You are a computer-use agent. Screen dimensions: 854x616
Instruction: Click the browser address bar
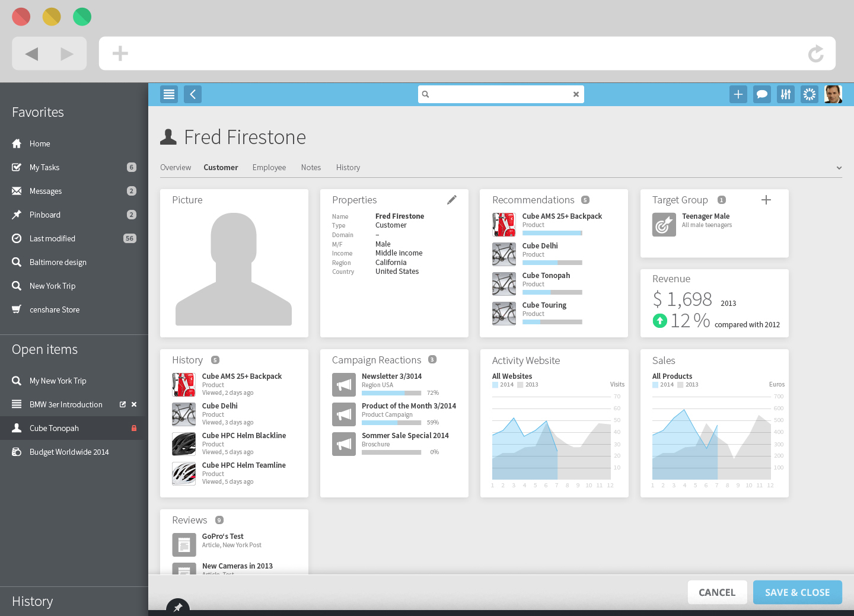(467, 53)
